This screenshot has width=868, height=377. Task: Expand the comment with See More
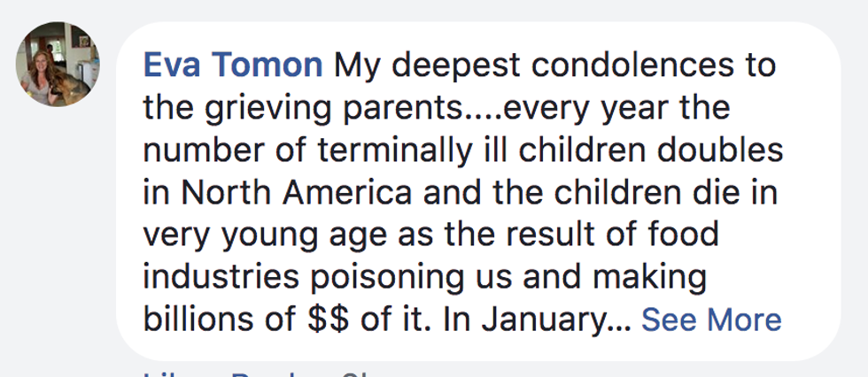pyautogui.click(x=711, y=319)
